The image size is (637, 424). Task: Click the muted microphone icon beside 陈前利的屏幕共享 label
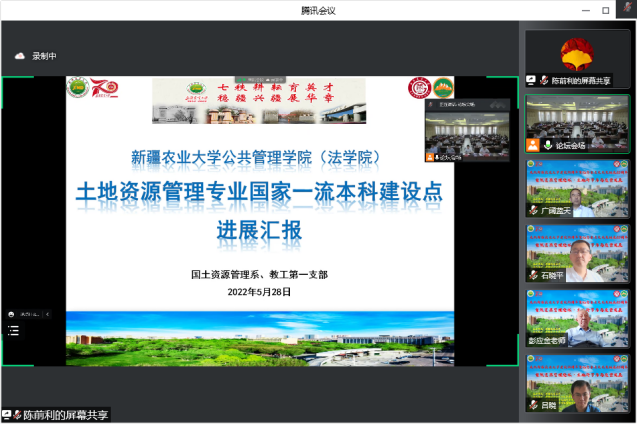544,80
